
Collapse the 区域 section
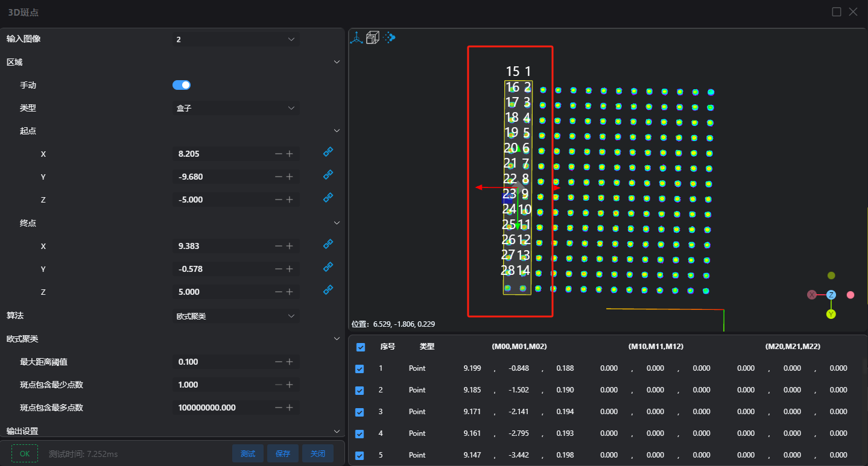(x=337, y=62)
